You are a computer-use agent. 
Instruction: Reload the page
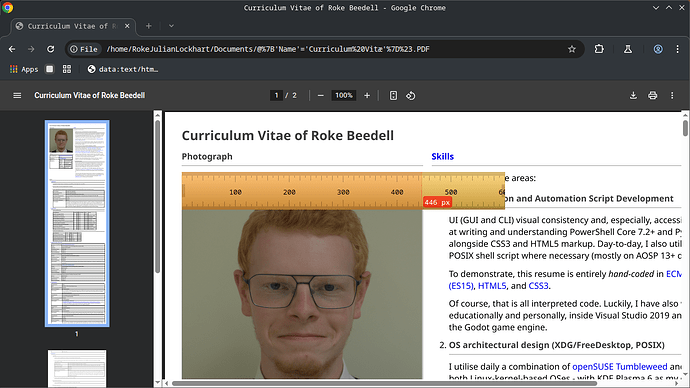click(x=51, y=49)
